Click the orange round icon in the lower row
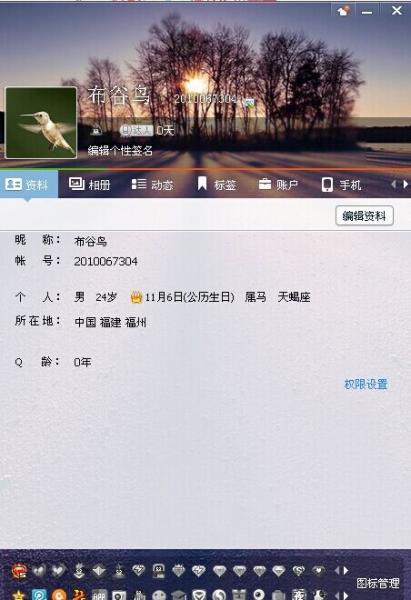 59,595
